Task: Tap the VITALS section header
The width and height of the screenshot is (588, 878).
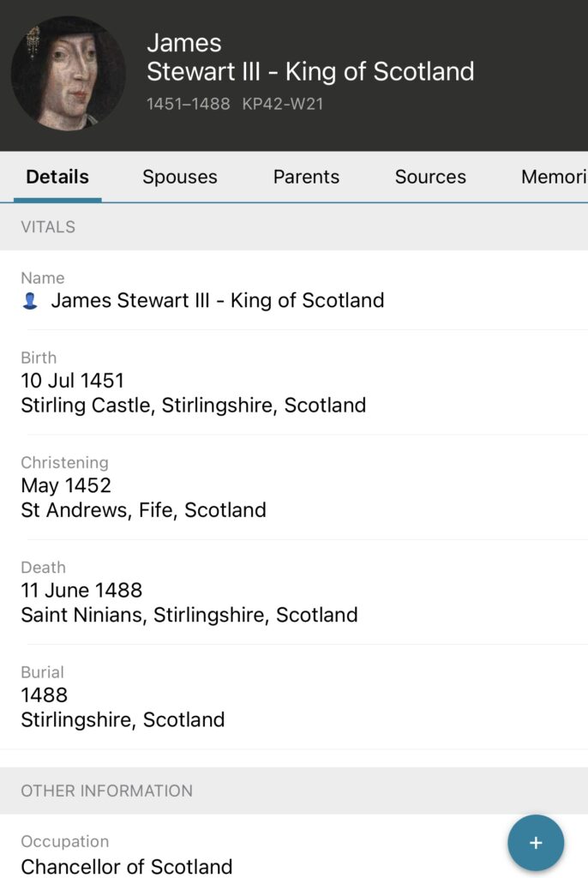Action: 48,227
